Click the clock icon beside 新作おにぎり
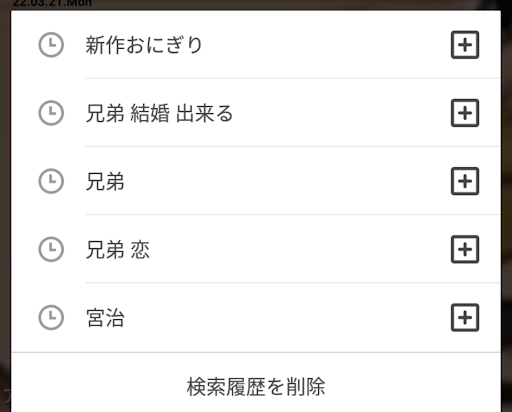This screenshot has height=412, width=512. [51, 45]
